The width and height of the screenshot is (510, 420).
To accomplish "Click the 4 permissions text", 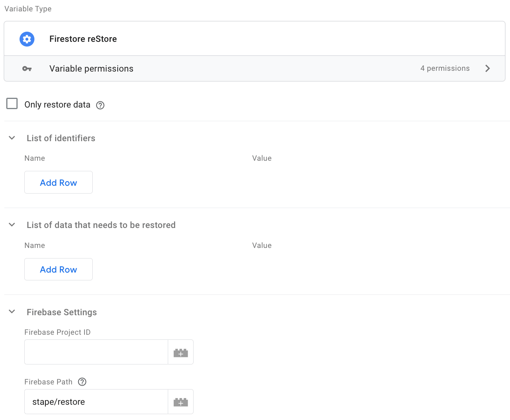I will tap(445, 68).
